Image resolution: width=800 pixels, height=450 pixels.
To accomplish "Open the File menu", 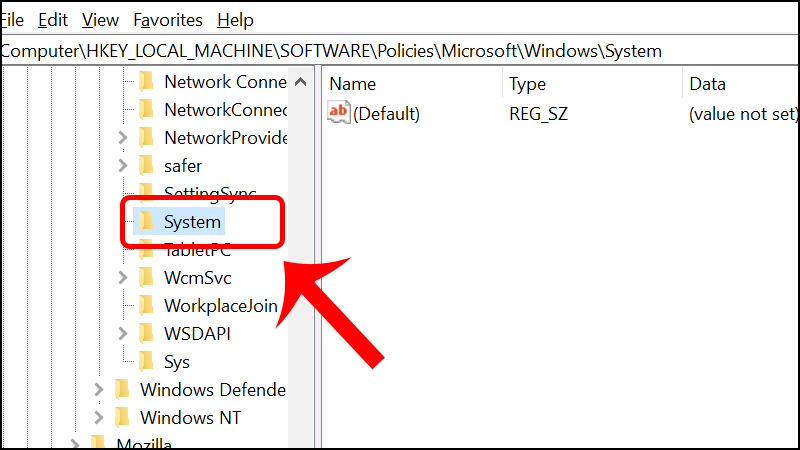I will tap(12, 20).
